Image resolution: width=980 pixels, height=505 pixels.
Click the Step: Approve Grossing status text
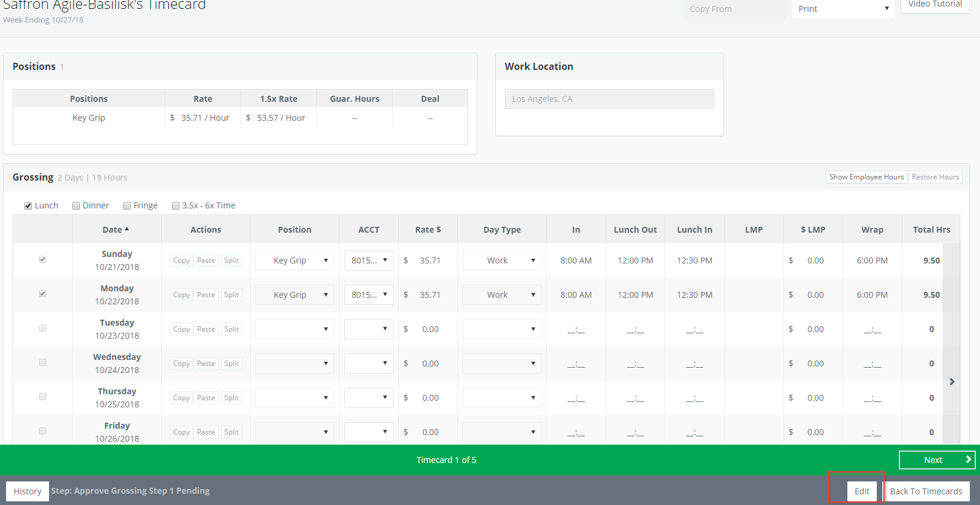tap(130, 491)
